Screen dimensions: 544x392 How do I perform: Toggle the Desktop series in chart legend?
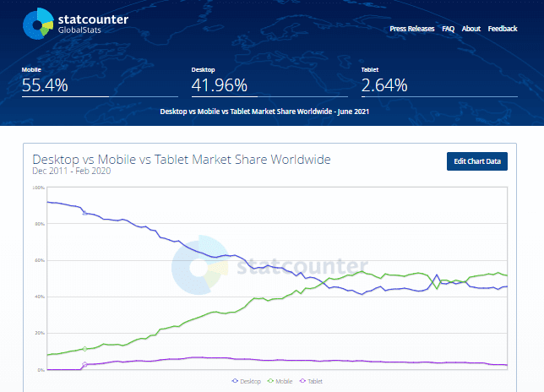point(248,382)
